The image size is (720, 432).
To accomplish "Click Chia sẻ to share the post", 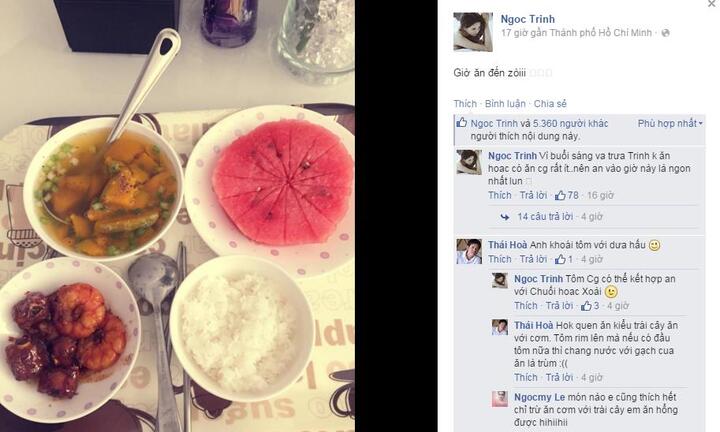I will [x=550, y=104].
